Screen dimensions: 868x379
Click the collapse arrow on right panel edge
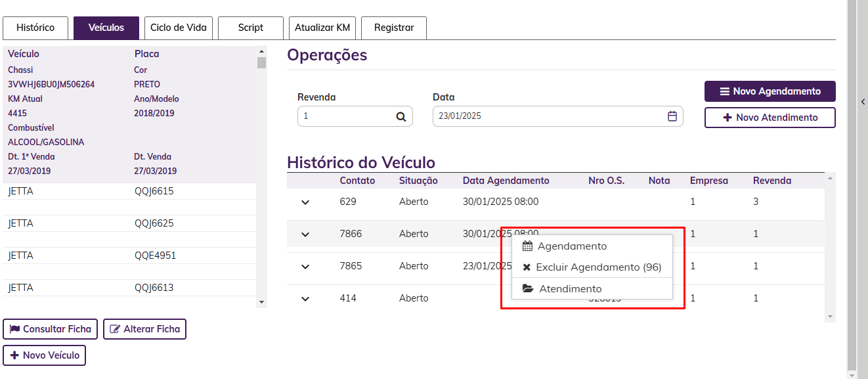[x=863, y=102]
